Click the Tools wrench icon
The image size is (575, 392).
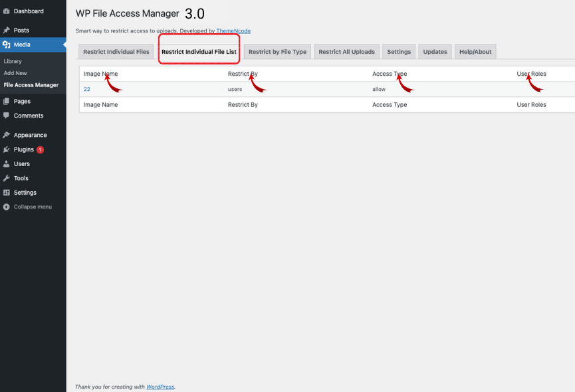6,178
